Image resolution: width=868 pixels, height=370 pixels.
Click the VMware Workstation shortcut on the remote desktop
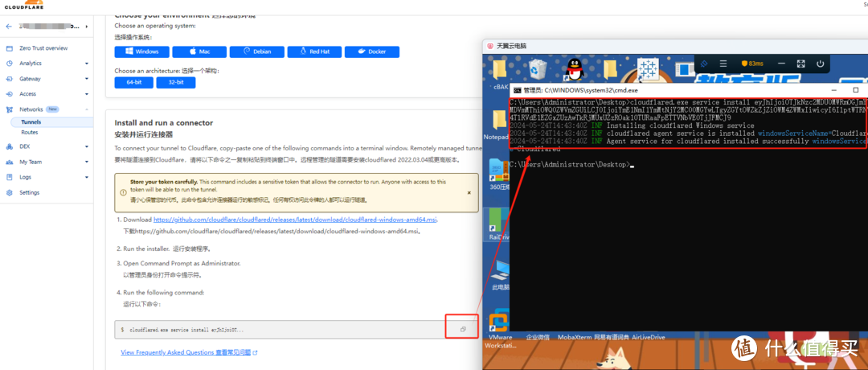tap(500, 321)
